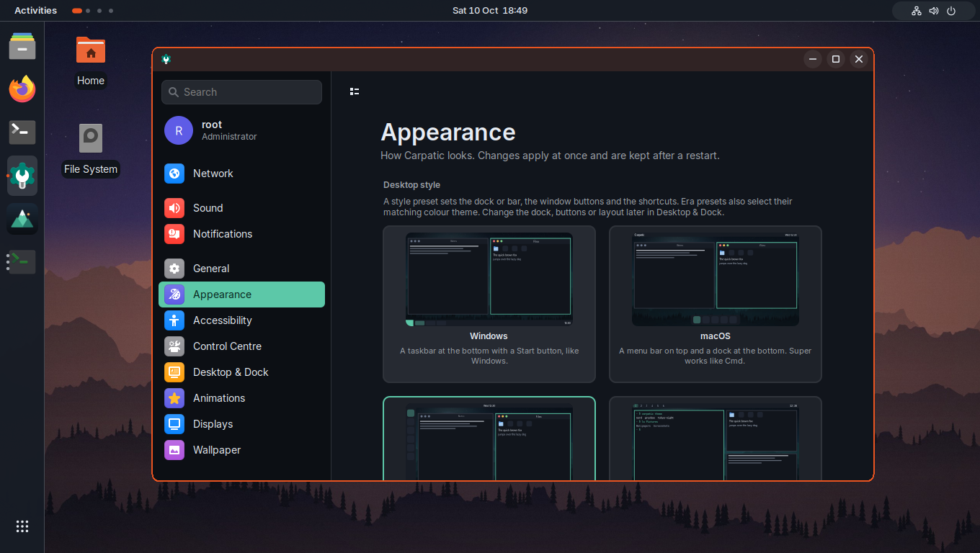Screen dimensions: 980x553
Task: Choose the Desktop & Dock sidebar icon
Action: 174,372
